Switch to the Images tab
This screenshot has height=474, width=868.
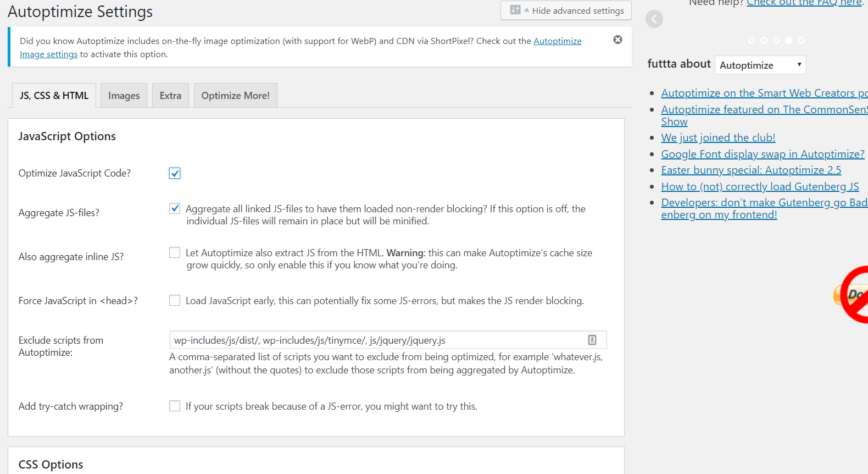[124, 96]
